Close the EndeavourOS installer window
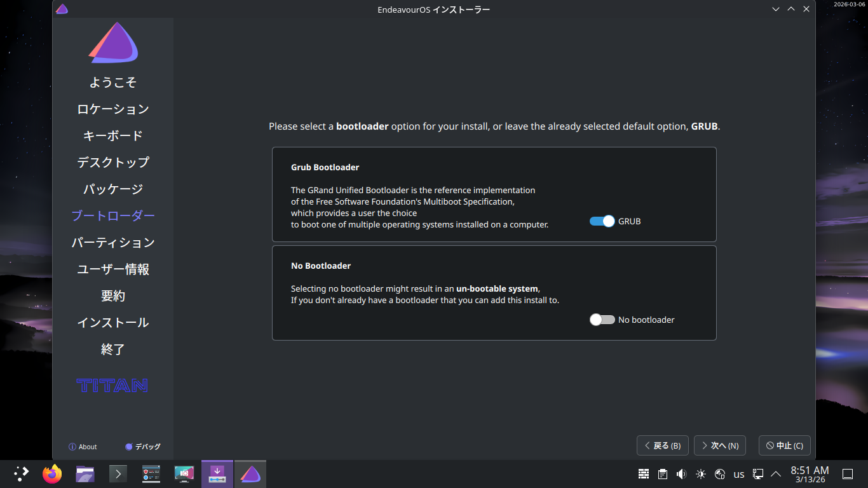Viewport: 868px width, 488px height. [806, 9]
